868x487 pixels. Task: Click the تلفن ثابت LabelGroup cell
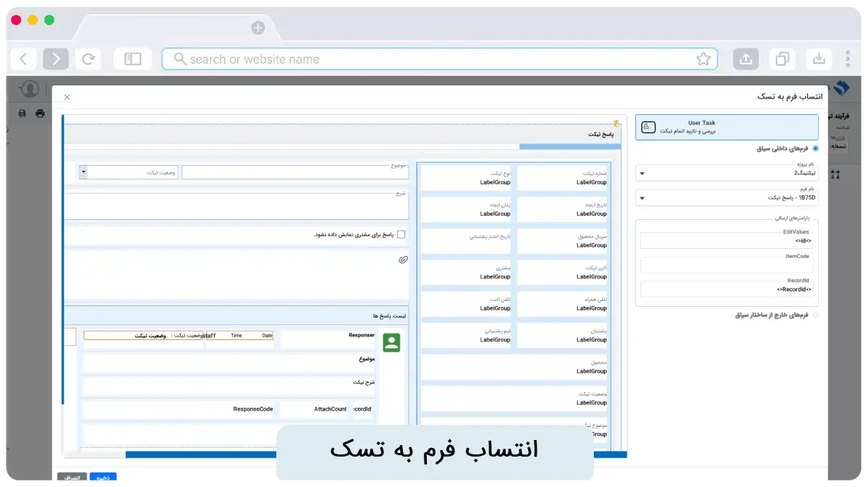tap(466, 304)
